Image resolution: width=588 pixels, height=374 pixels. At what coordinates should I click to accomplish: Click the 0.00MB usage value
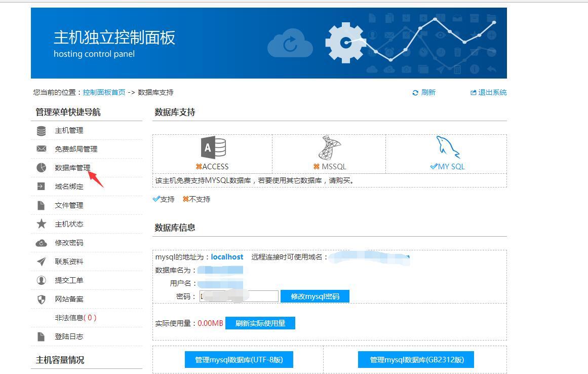point(210,323)
